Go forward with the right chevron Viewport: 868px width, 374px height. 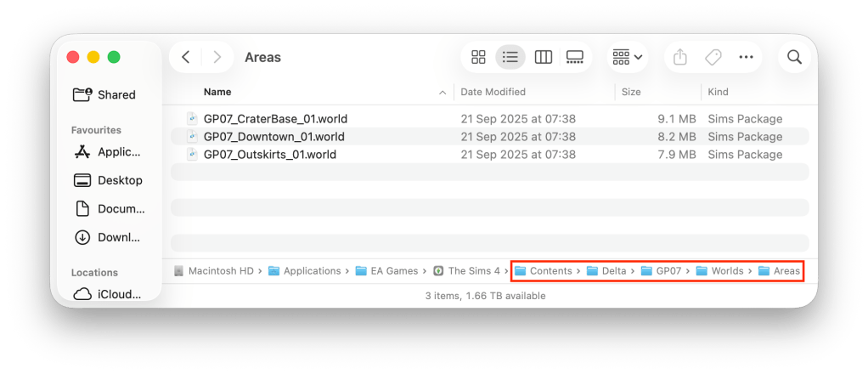pyautogui.click(x=217, y=57)
